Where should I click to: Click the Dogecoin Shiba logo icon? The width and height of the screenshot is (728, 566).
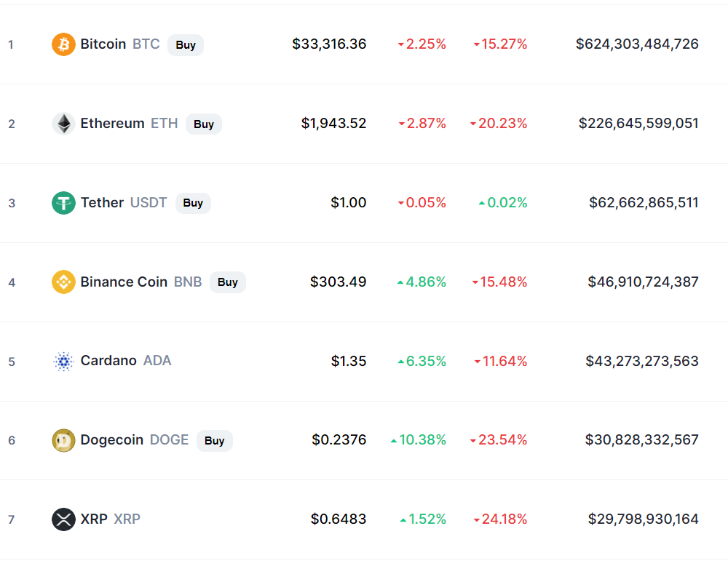point(63,440)
